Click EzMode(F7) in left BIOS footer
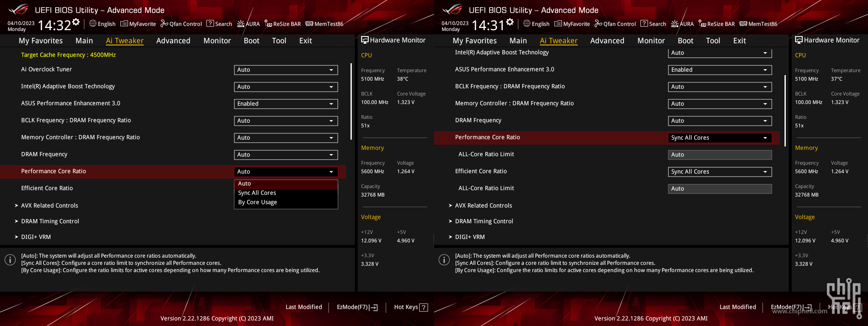This screenshot has height=326, width=868. 357,307
